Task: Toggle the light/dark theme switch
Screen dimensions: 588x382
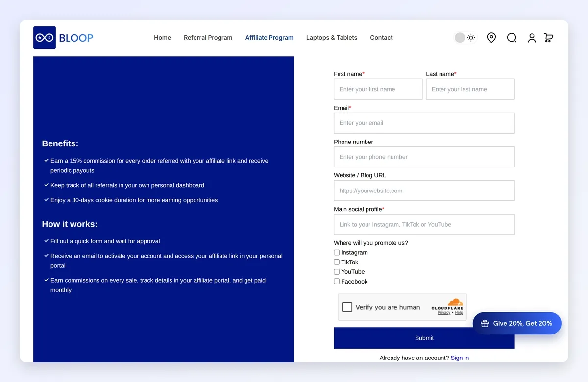Action: pyautogui.click(x=465, y=38)
